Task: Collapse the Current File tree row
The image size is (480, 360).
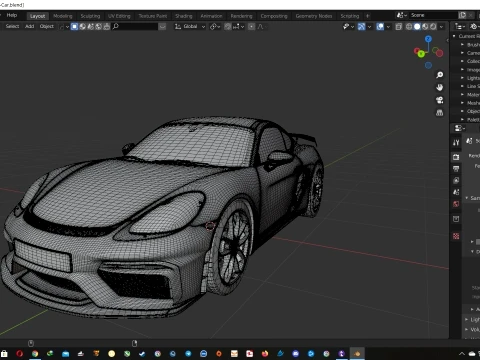Action: click(x=454, y=36)
